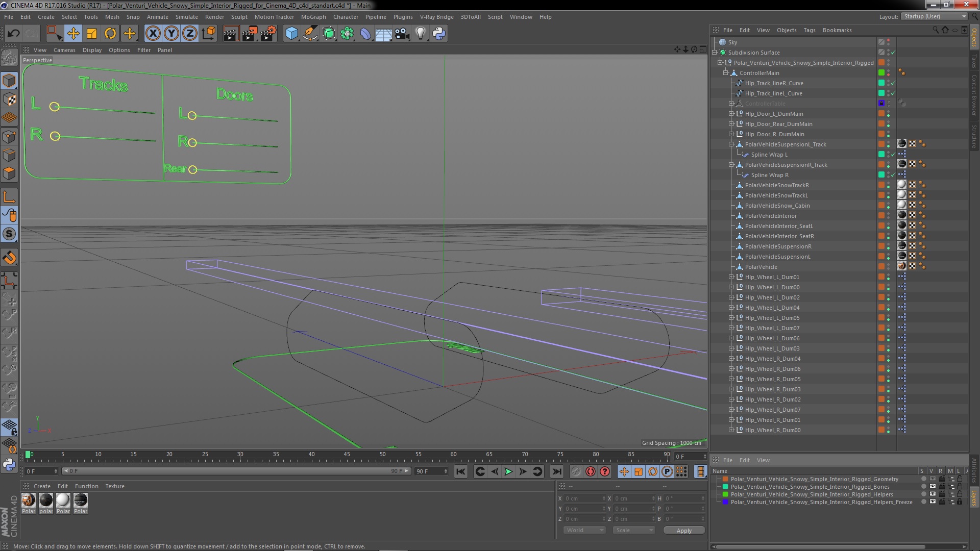This screenshot has width=980, height=551.
Task: Click the timeline at frame 50
Action: pyautogui.click(x=382, y=455)
